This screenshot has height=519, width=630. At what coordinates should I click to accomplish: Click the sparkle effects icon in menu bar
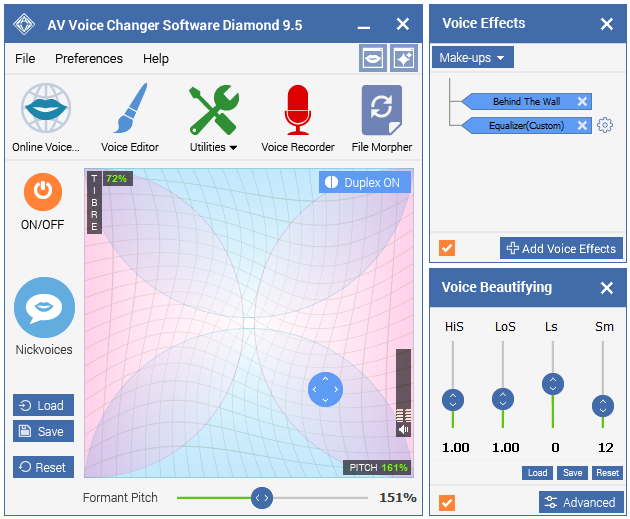click(x=403, y=59)
